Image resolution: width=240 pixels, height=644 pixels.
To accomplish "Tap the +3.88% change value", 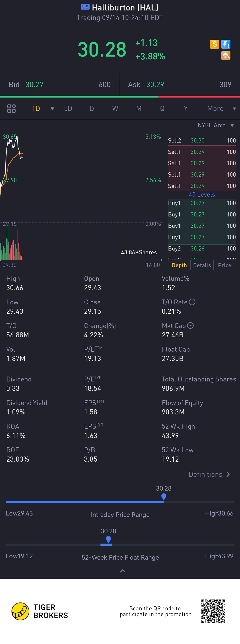I will click(150, 56).
